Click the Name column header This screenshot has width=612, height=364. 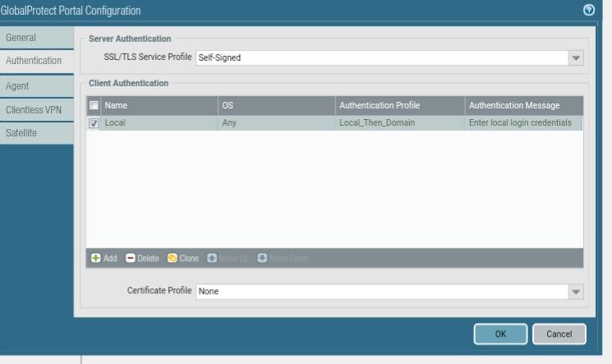pos(159,105)
